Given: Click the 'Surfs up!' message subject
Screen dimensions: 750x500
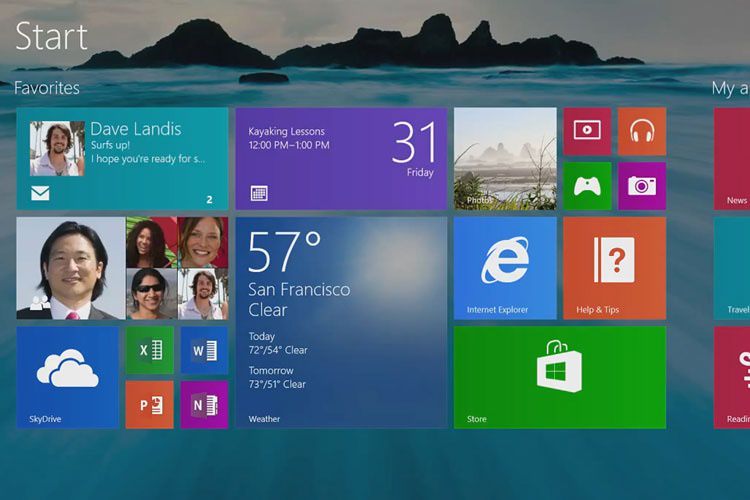Looking at the screenshot, I should click(x=110, y=145).
